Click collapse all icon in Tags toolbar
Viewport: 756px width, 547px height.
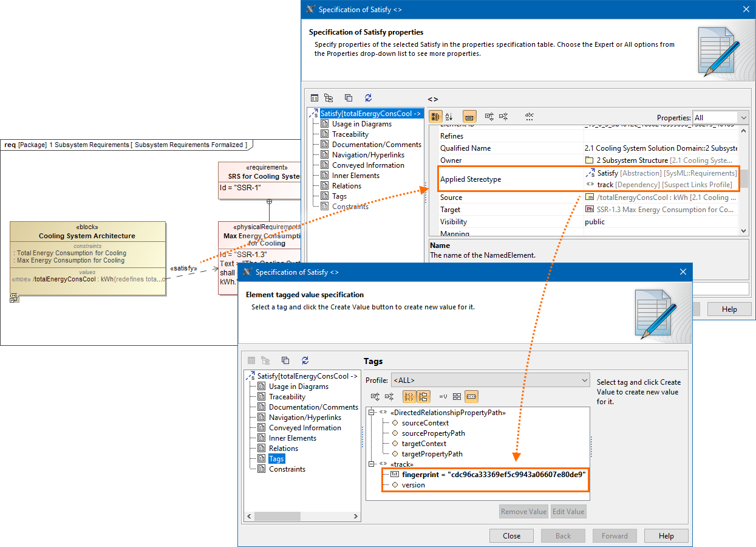tap(389, 397)
